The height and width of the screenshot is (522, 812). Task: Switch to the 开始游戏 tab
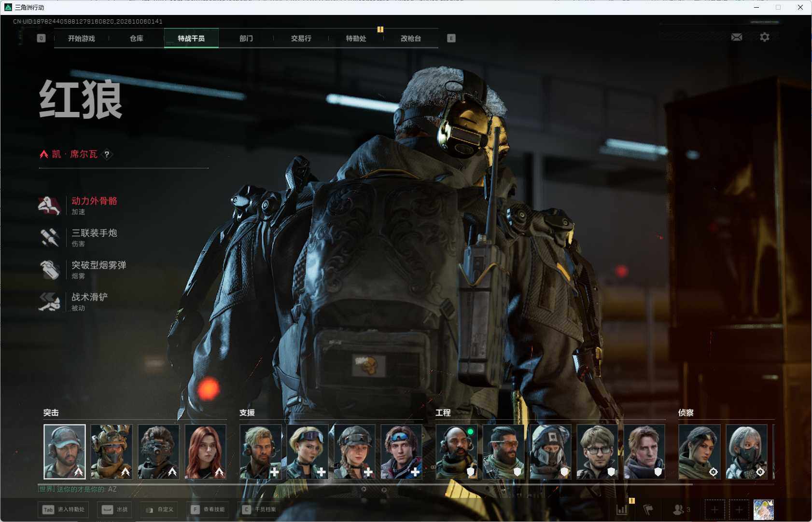[x=82, y=38]
